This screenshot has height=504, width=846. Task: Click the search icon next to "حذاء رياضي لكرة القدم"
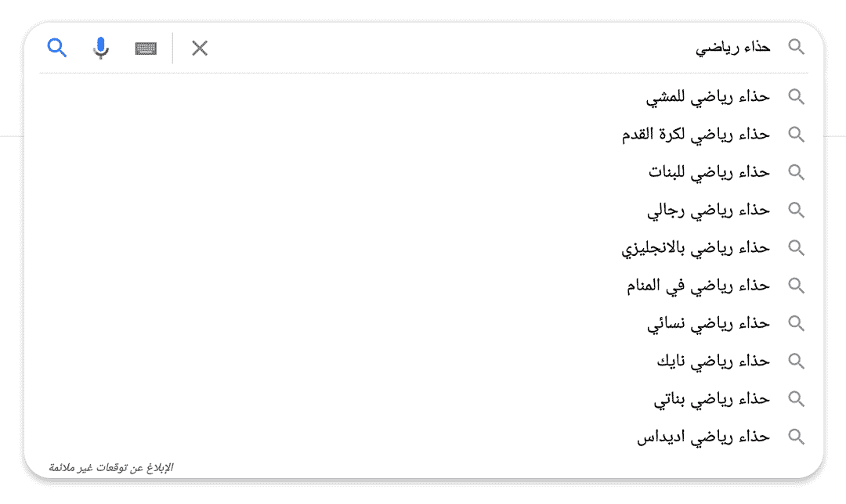pos(797,134)
